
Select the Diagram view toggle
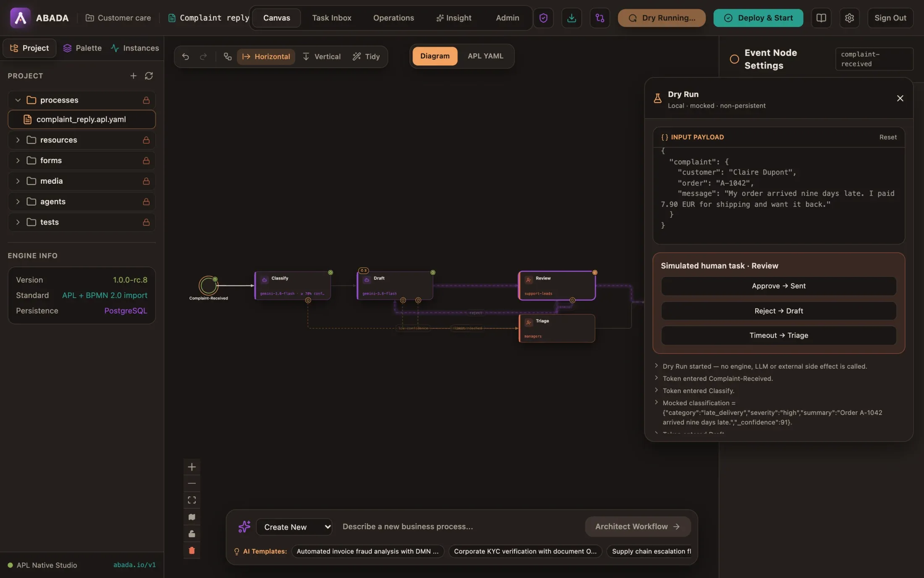435,56
